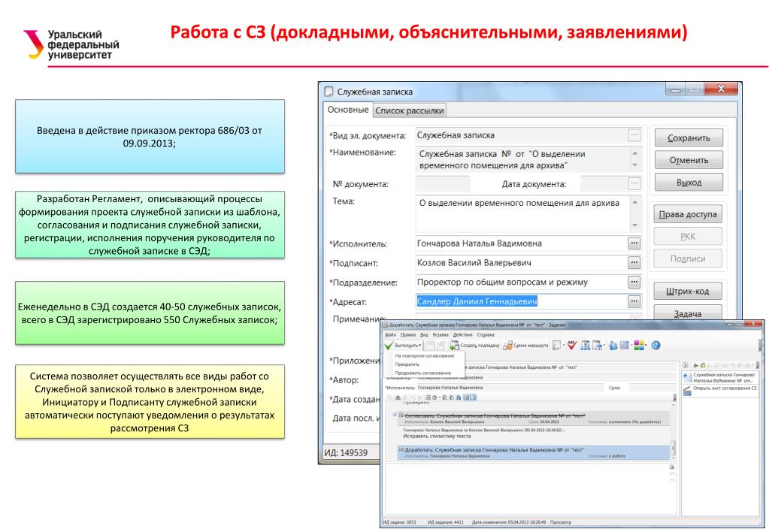Click the Задача button
Image resolution: width=769 pixels, height=532 pixels.
point(688,313)
